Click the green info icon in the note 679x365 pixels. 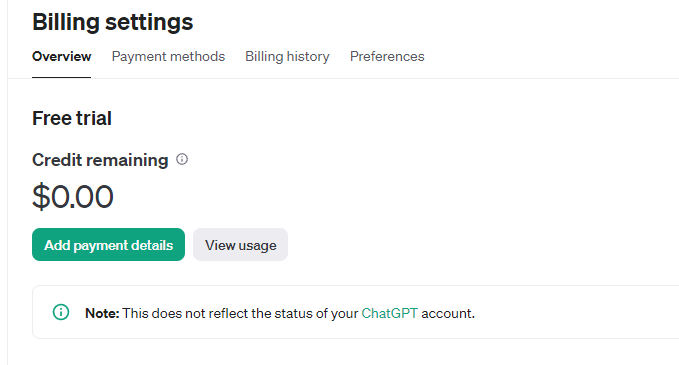point(61,312)
